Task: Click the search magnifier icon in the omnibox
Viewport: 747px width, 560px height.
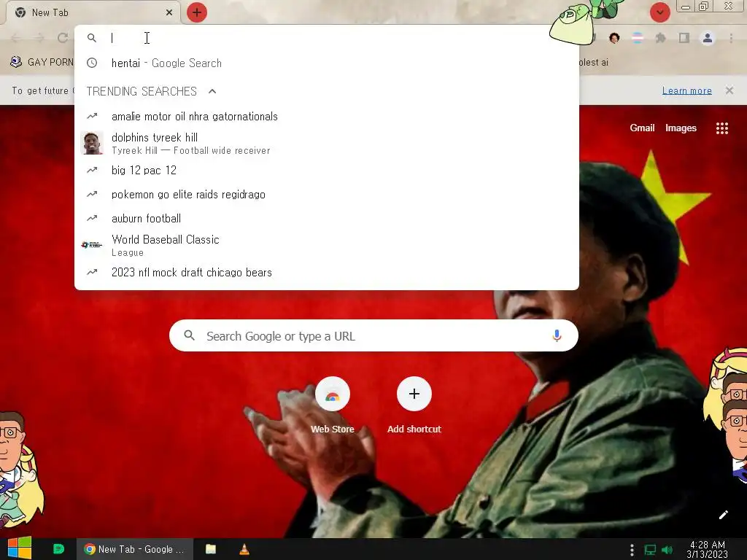Action: 92,38
